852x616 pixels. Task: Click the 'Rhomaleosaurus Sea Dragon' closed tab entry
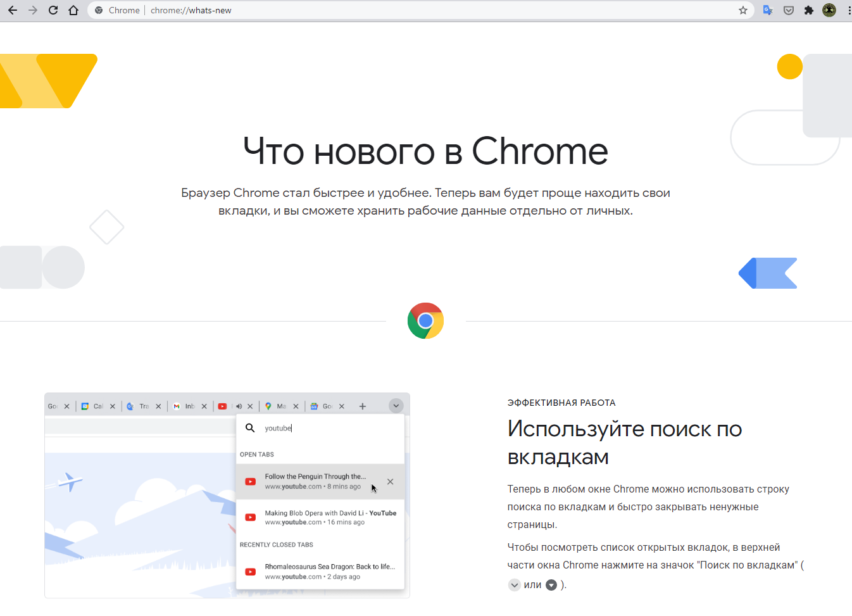(x=320, y=572)
